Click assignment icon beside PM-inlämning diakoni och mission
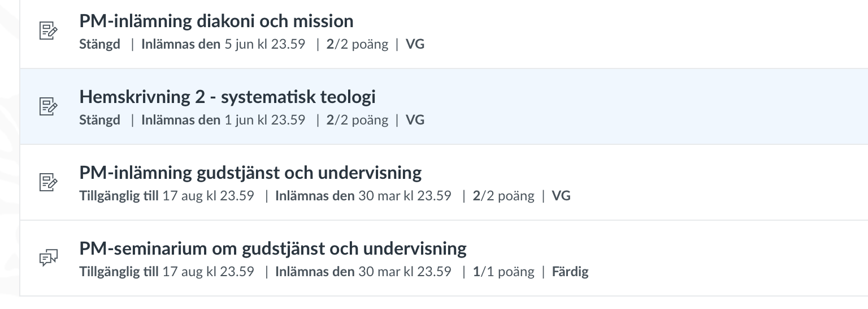The width and height of the screenshot is (868, 309). click(x=48, y=31)
